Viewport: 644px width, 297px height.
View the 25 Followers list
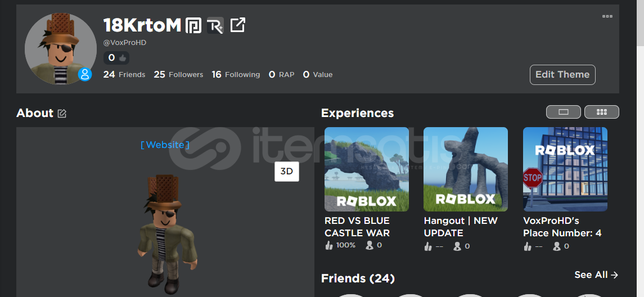178,74
